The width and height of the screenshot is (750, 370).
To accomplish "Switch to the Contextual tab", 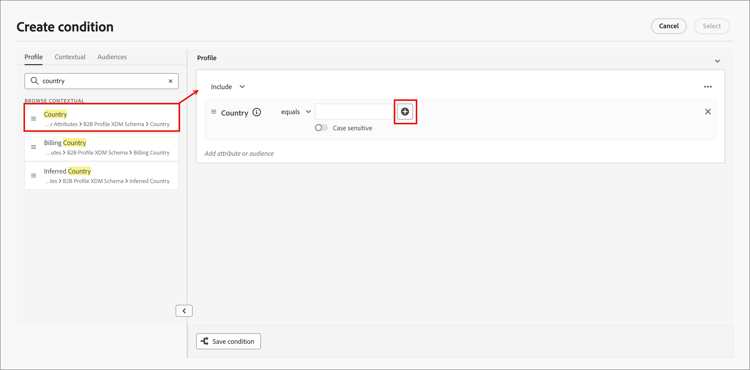I will [70, 57].
